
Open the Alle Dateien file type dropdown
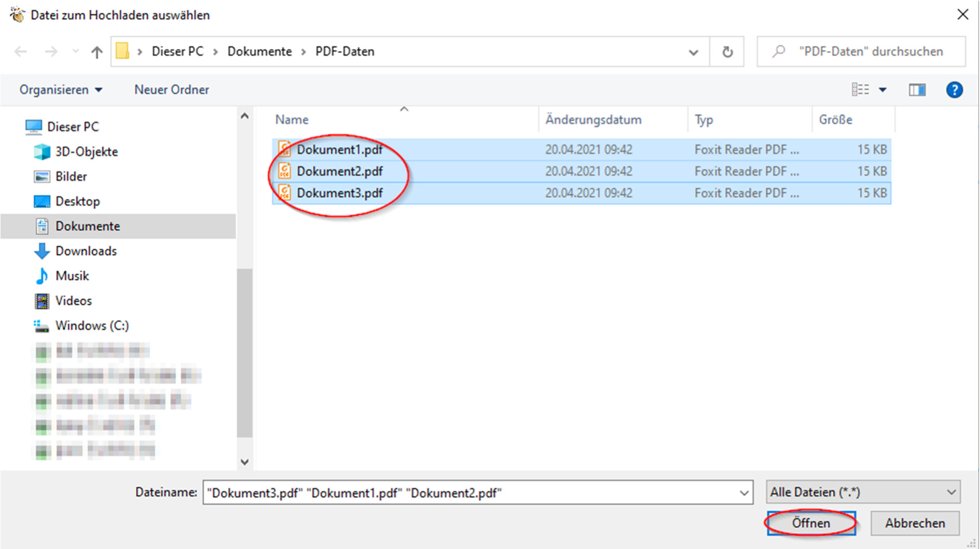863,492
